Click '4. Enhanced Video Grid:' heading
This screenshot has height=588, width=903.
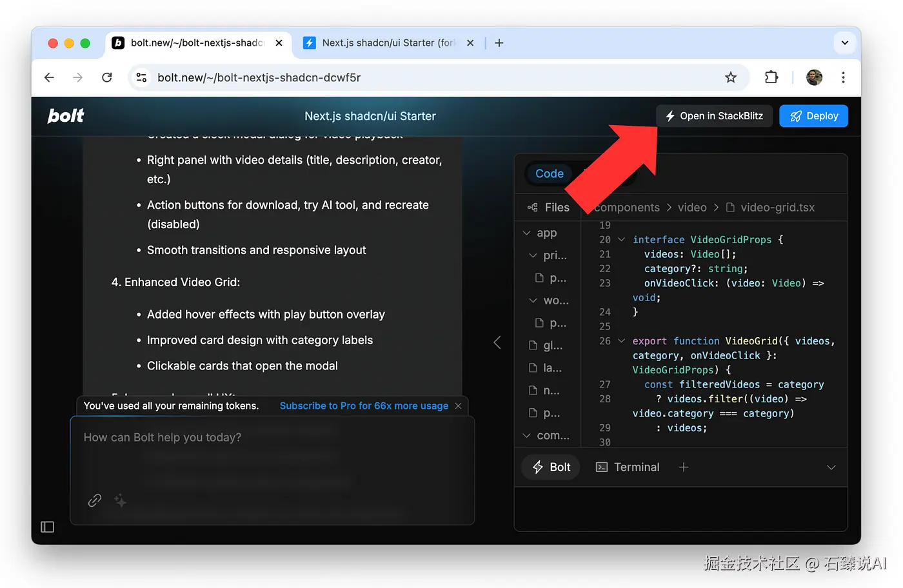175,282
